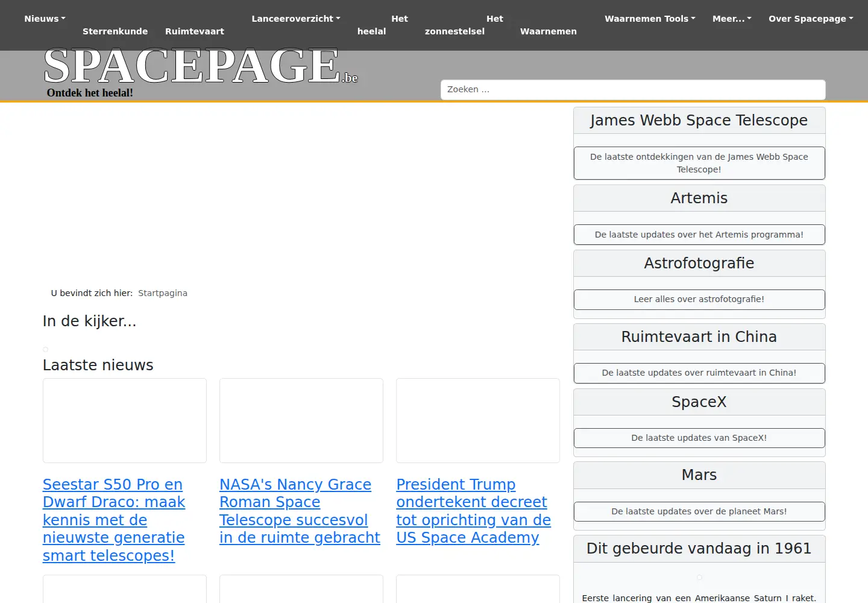Image resolution: width=868 pixels, height=603 pixels.
Task: Focus the Zoeken search field
Action: [633, 89]
